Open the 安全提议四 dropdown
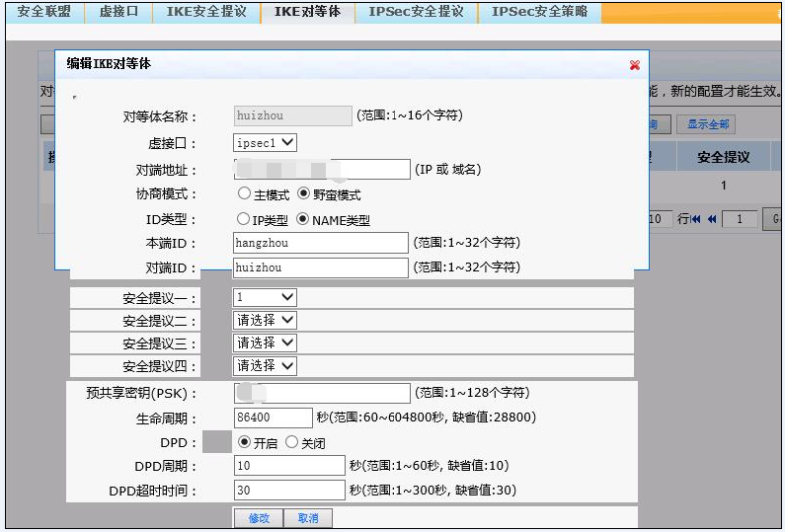 [x=265, y=366]
